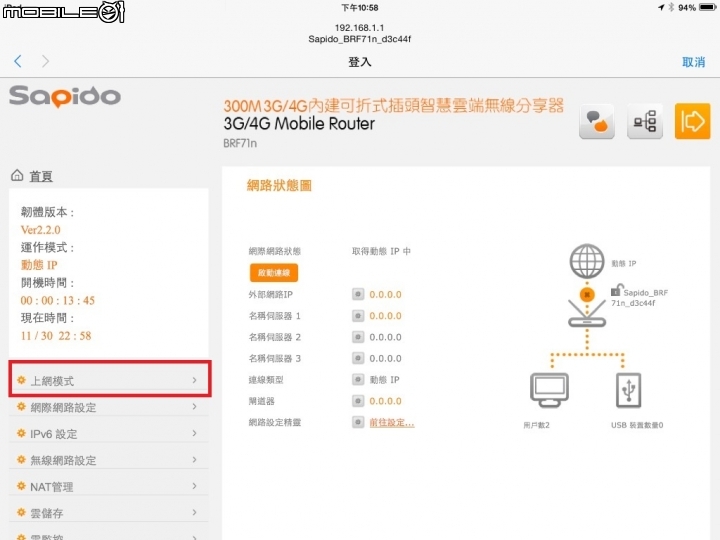
Task: Click gear icon next to 雲儲存
Action: click(21, 512)
